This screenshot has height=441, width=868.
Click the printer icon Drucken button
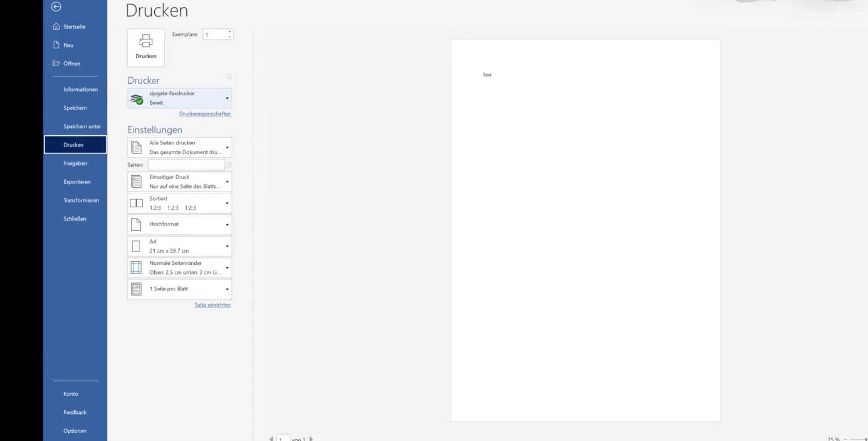146,48
